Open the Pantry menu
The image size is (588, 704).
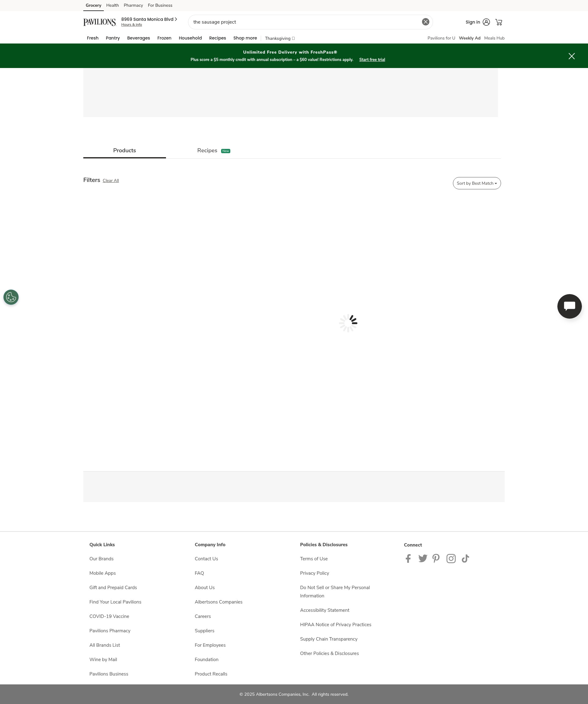pyautogui.click(x=113, y=38)
